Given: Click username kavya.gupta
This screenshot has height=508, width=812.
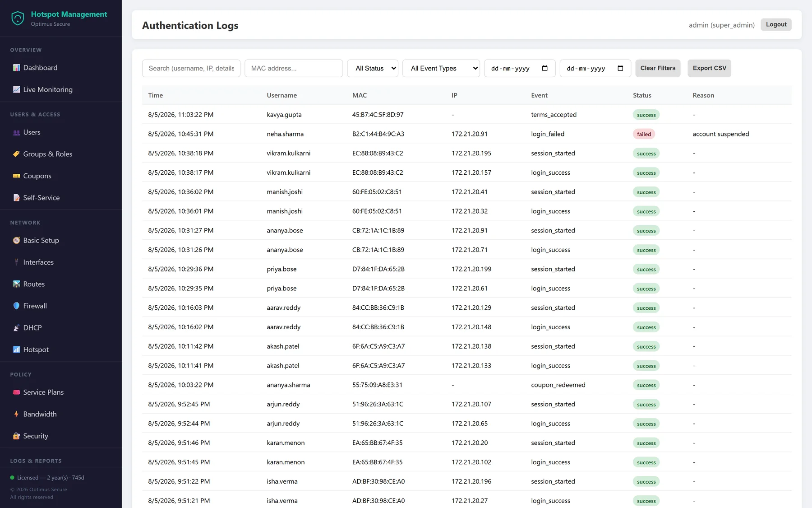Looking at the screenshot, I should point(284,115).
